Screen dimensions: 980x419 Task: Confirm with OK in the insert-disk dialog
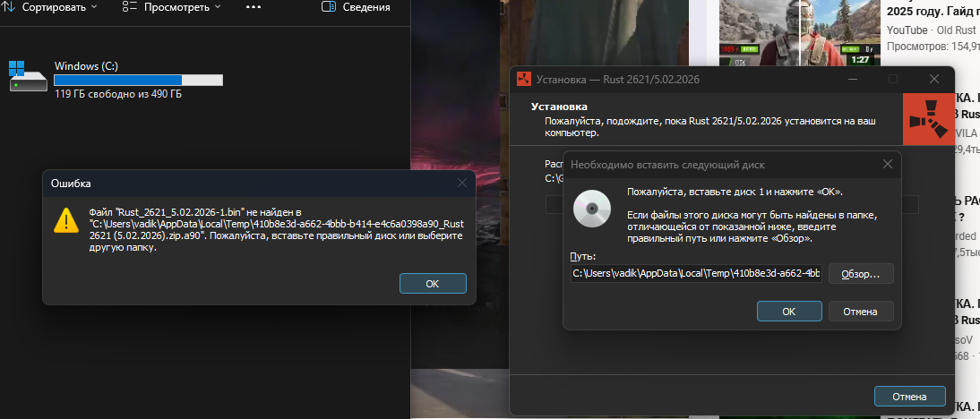(x=788, y=312)
